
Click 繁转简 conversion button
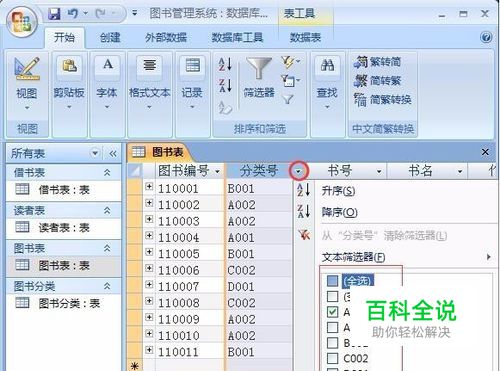377,62
